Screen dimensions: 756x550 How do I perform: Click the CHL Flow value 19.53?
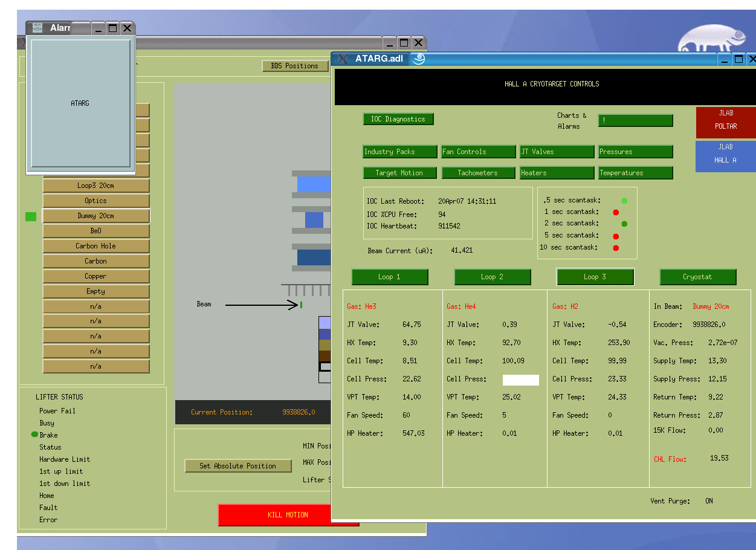tap(719, 458)
